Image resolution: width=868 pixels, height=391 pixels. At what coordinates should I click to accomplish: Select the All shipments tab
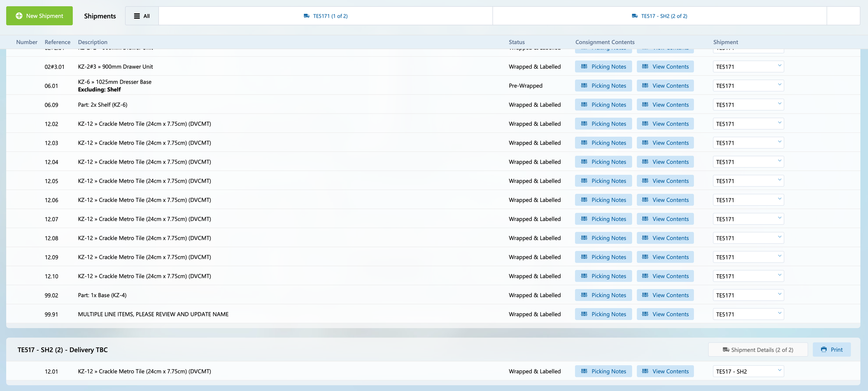142,16
